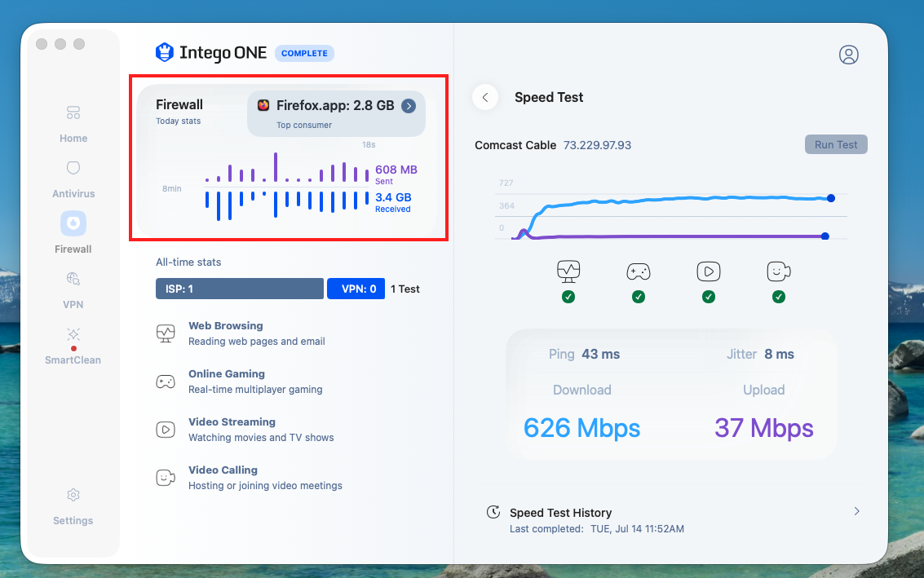Screen dimensions: 924x578
Task: Click gaming controller icon under speed graph
Action: click(x=639, y=271)
